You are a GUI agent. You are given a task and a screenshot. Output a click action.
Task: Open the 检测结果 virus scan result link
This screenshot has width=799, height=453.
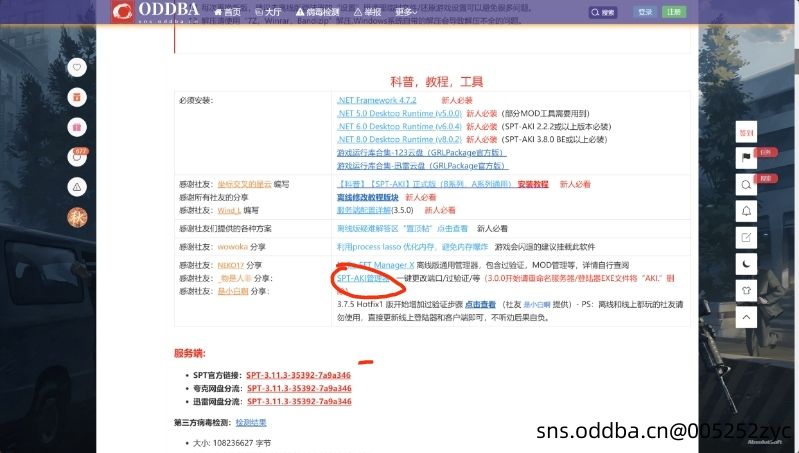tap(251, 422)
